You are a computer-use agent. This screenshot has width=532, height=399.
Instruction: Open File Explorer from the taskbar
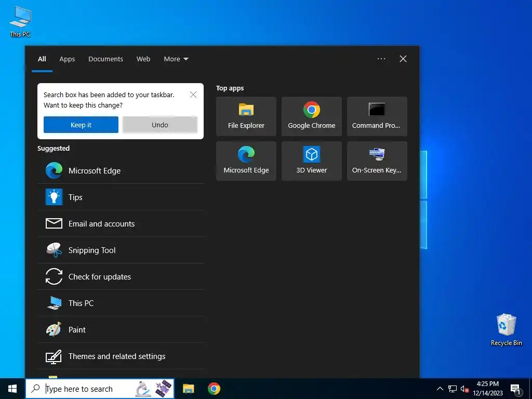[x=188, y=389]
